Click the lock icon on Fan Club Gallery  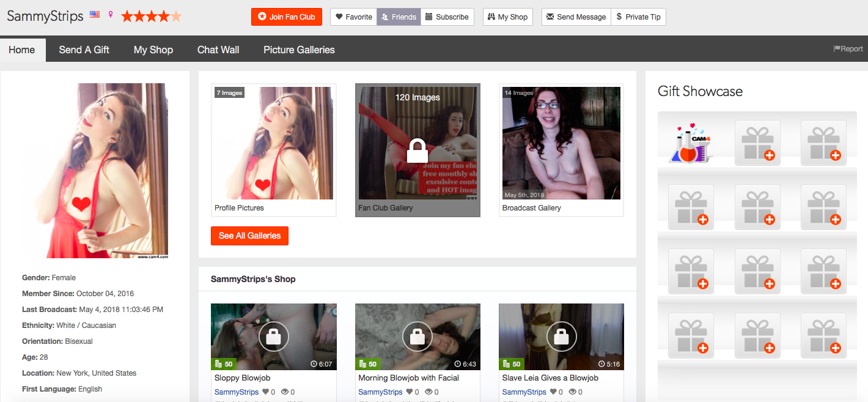[417, 151]
